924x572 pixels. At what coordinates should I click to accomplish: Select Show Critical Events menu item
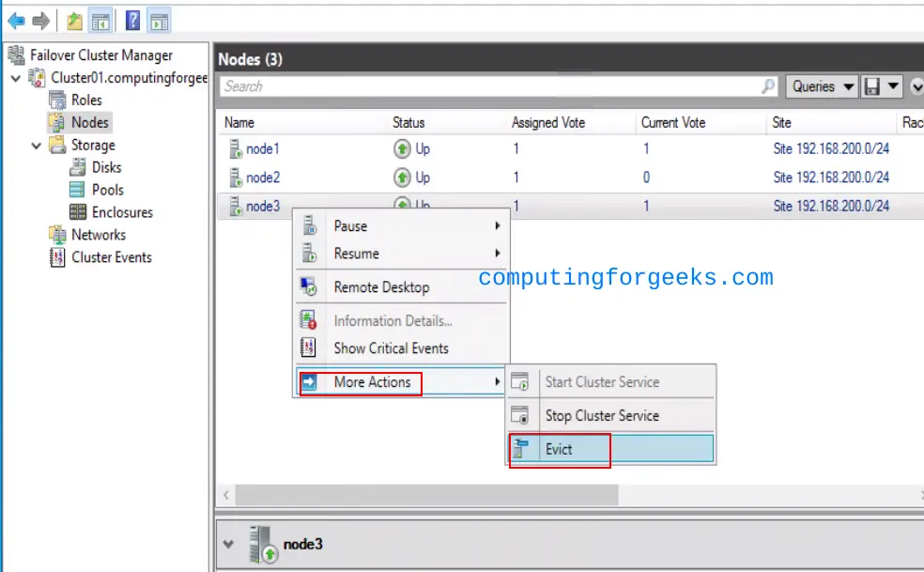[x=401, y=348]
